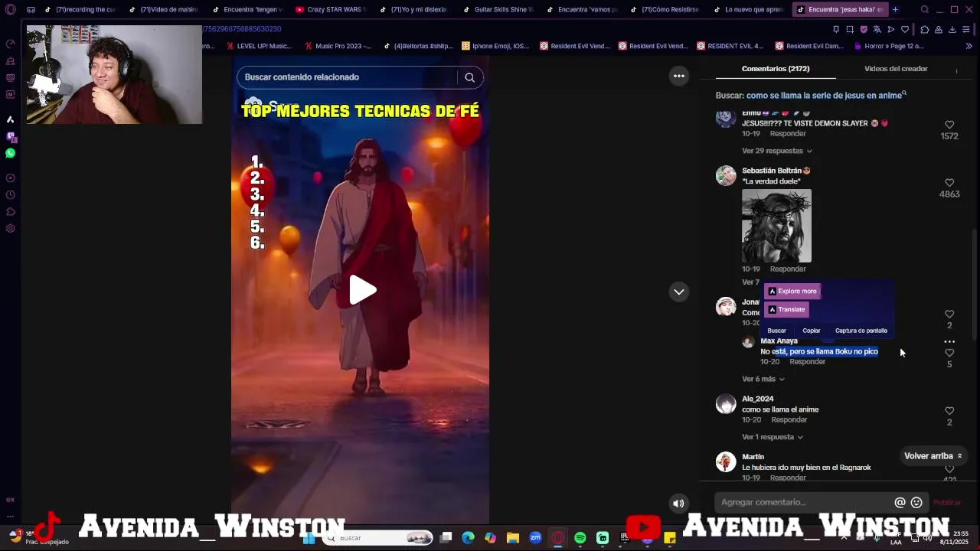The image size is (980, 551).
Task: Open more options dots on Max Anaya's reply
Action: (x=949, y=342)
